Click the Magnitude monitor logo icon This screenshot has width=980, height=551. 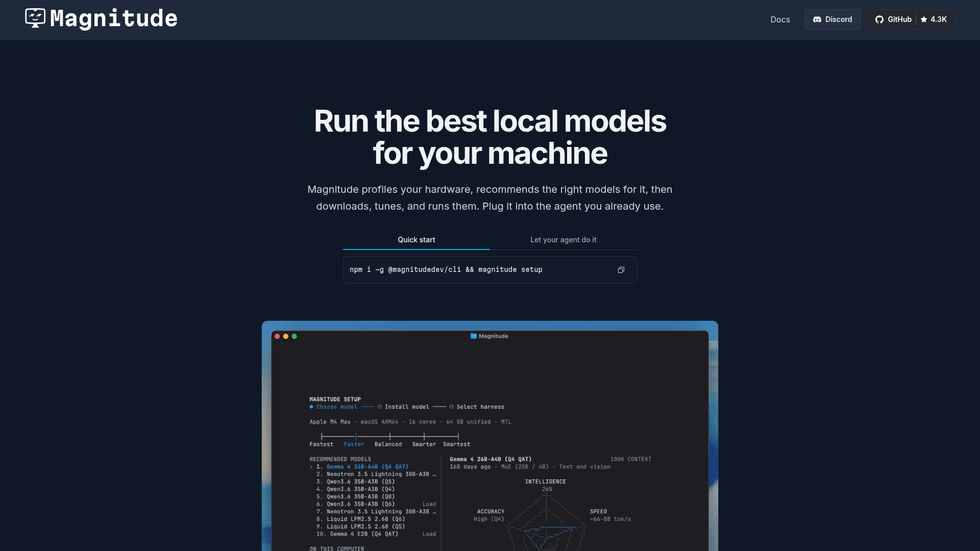(x=35, y=18)
